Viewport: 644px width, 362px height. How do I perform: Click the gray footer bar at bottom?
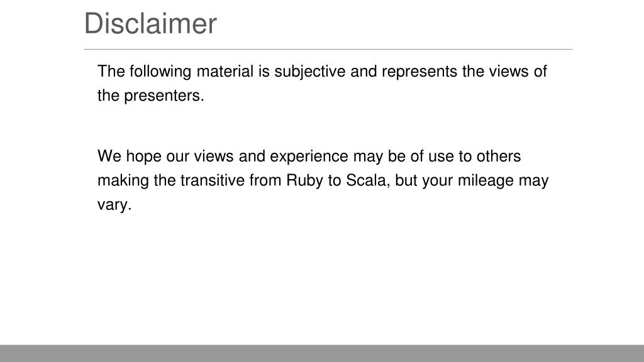(322, 353)
